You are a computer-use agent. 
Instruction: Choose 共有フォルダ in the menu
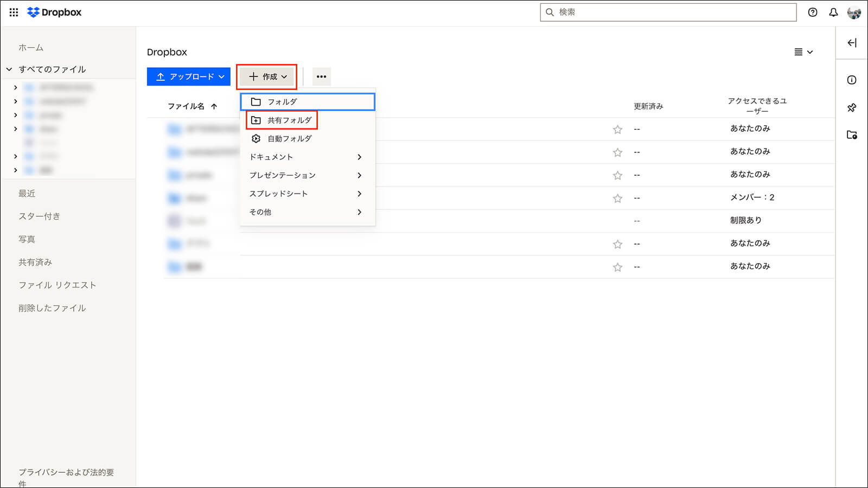pos(308,120)
